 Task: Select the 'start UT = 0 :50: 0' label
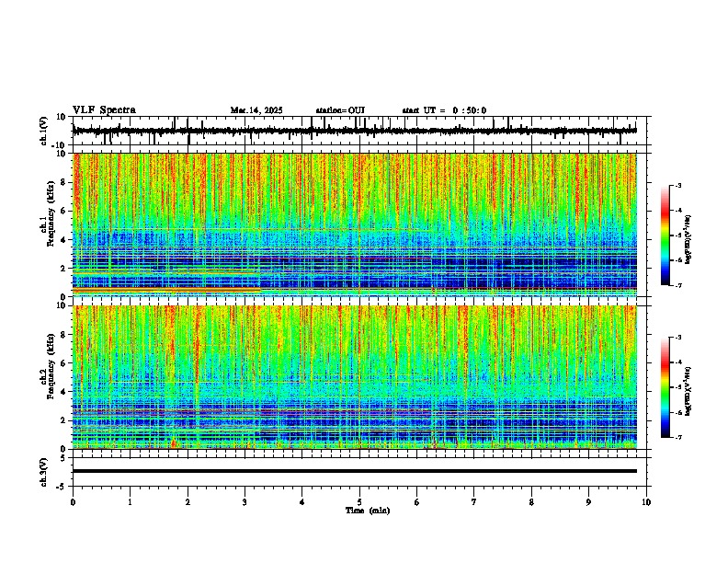[x=444, y=110]
